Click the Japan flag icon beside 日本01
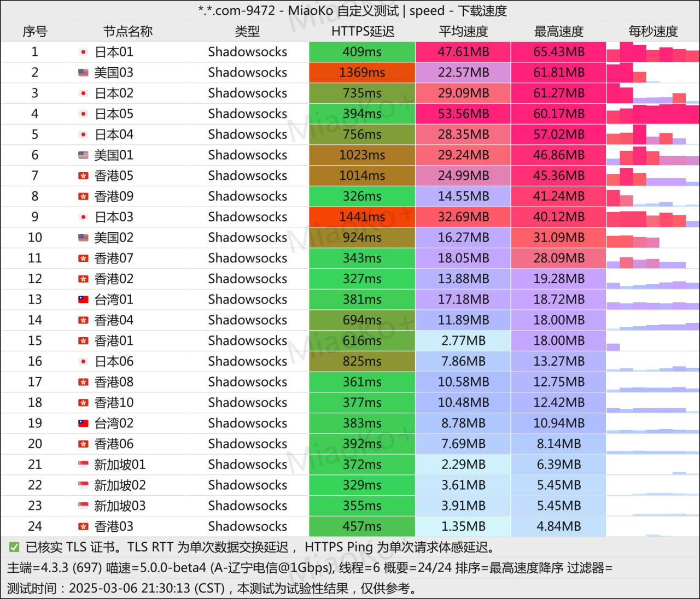This screenshot has width=700, height=599. tap(83, 52)
